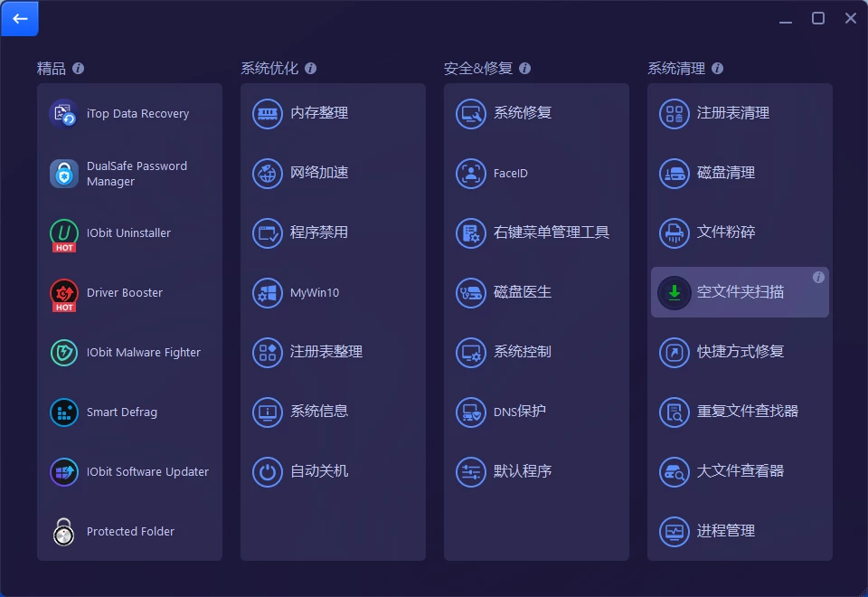
Task: Choose 重复文件查找器 from system cleanup list
Action: click(747, 412)
